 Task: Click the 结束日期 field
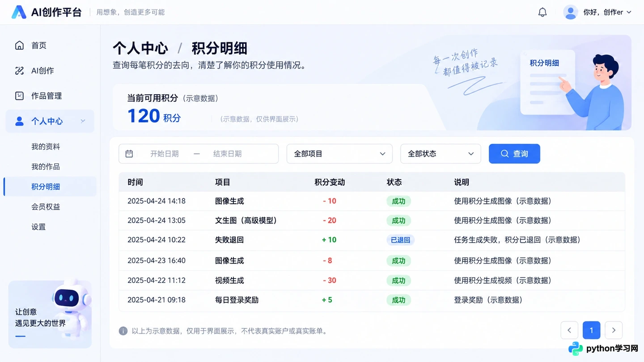coord(227,154)
